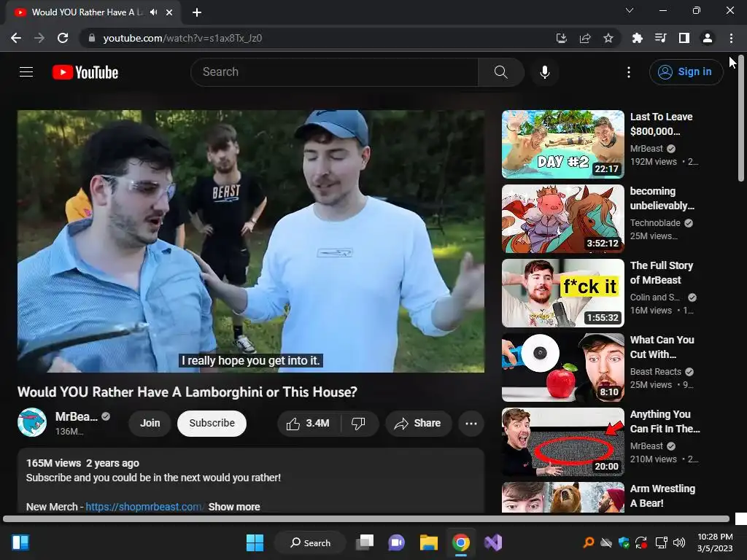Open the YouTube hamburger guide menu
Image resolution: width=747 pixels, height=560 pixels.
coord(26,72)
